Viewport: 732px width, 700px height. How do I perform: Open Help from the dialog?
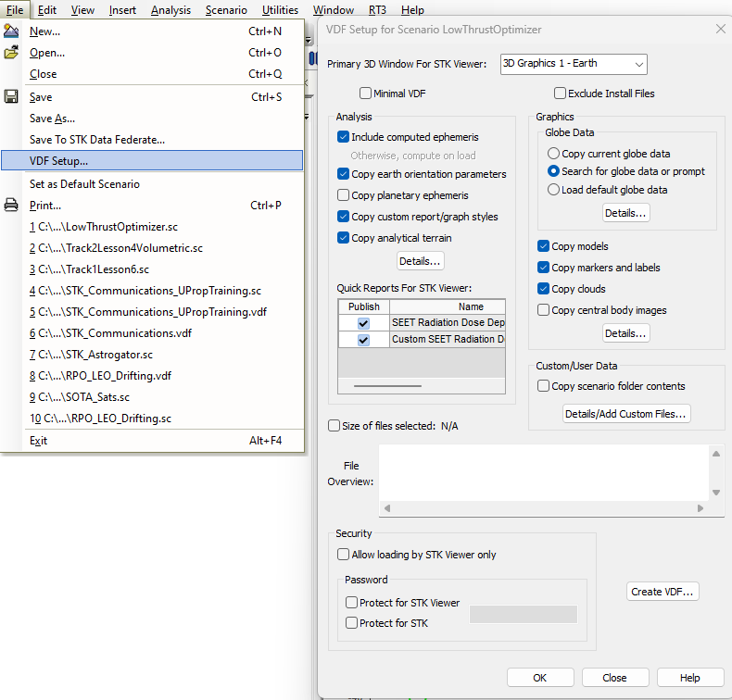point(690,678)
